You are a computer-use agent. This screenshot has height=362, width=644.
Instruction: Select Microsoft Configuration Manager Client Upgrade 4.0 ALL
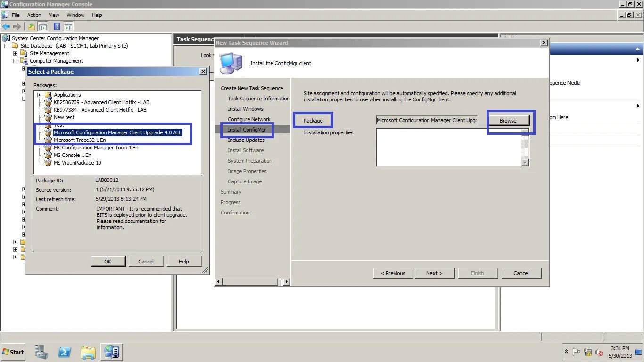[117, 132]
